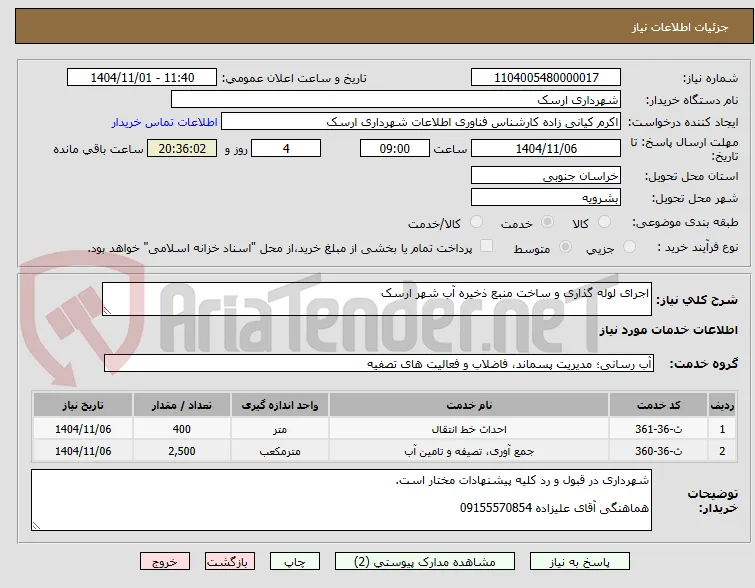This screenshot has height=588, width=755.
Task: Click service code ث-36-361 cell
Action: [658, 429]
